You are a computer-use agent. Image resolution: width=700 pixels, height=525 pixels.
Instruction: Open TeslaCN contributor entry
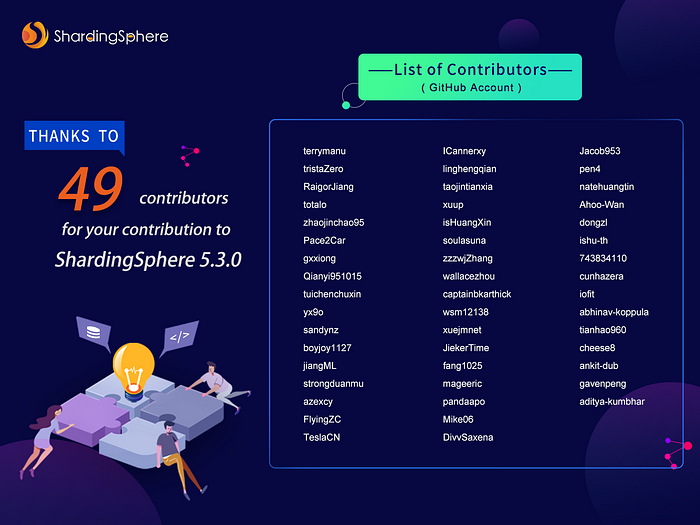(x=321, y=438)
